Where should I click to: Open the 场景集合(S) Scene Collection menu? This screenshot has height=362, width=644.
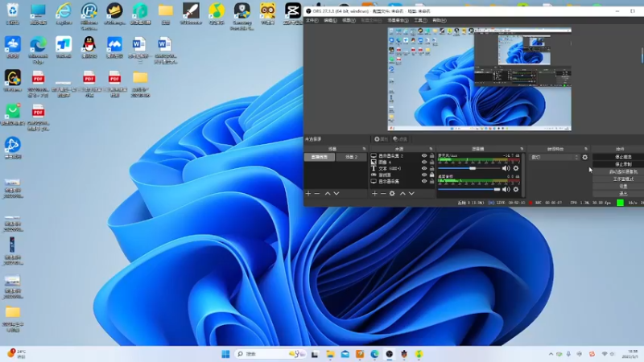click(398, 20)
